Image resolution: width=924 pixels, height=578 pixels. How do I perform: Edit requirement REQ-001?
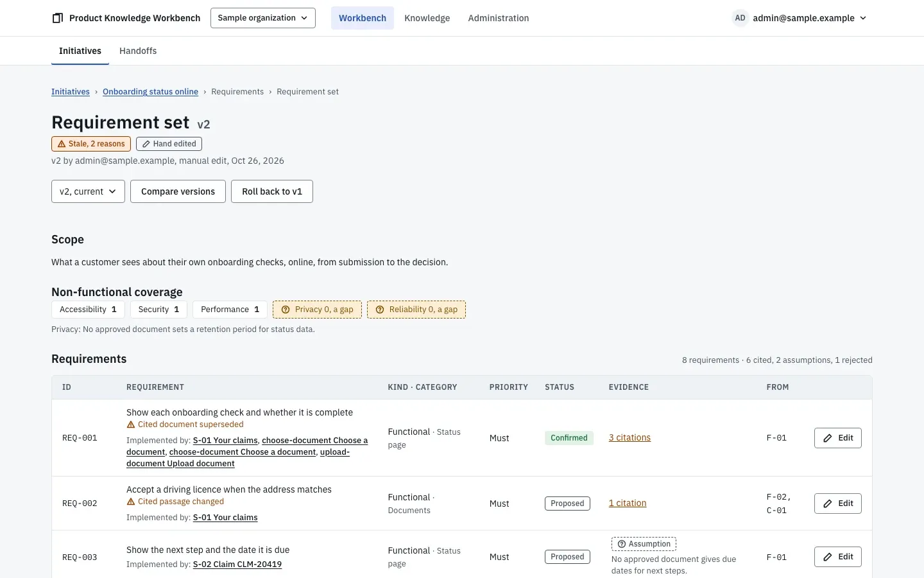[837, 438]
